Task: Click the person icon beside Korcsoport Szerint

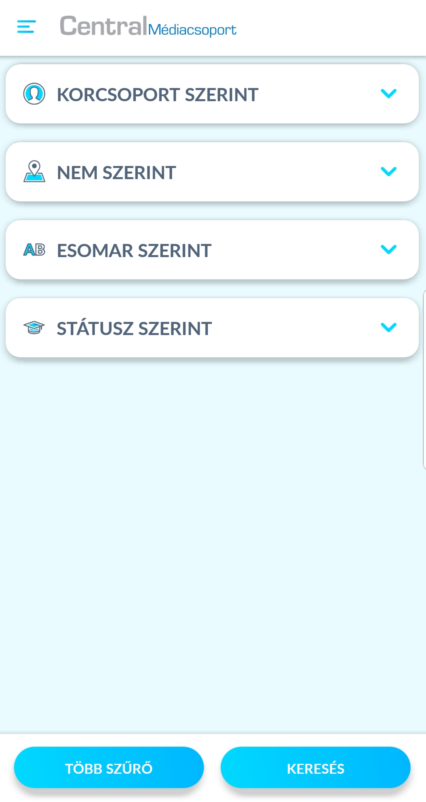Action: tap(34, 94)
